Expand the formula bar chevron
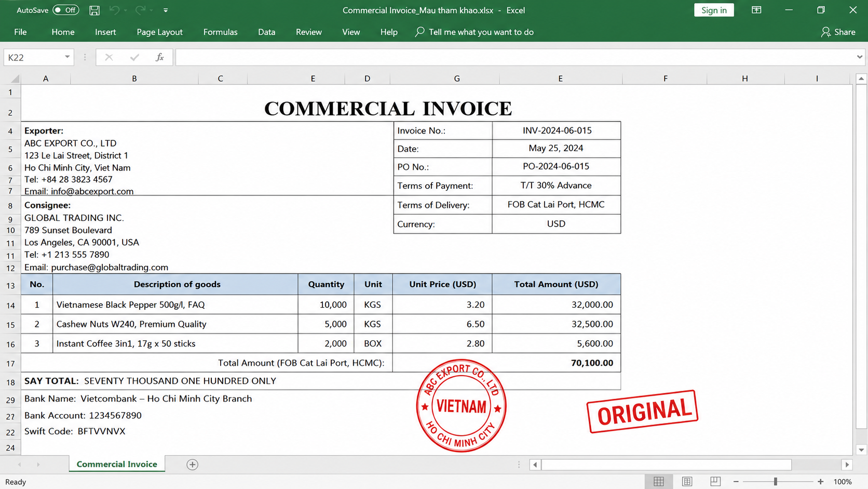 [x=859, y=57]
